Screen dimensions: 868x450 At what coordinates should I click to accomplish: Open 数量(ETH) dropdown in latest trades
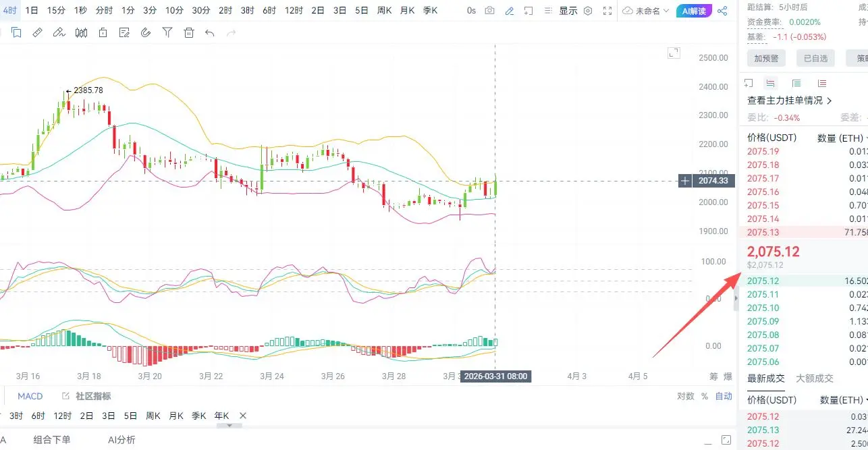[842, 400]
